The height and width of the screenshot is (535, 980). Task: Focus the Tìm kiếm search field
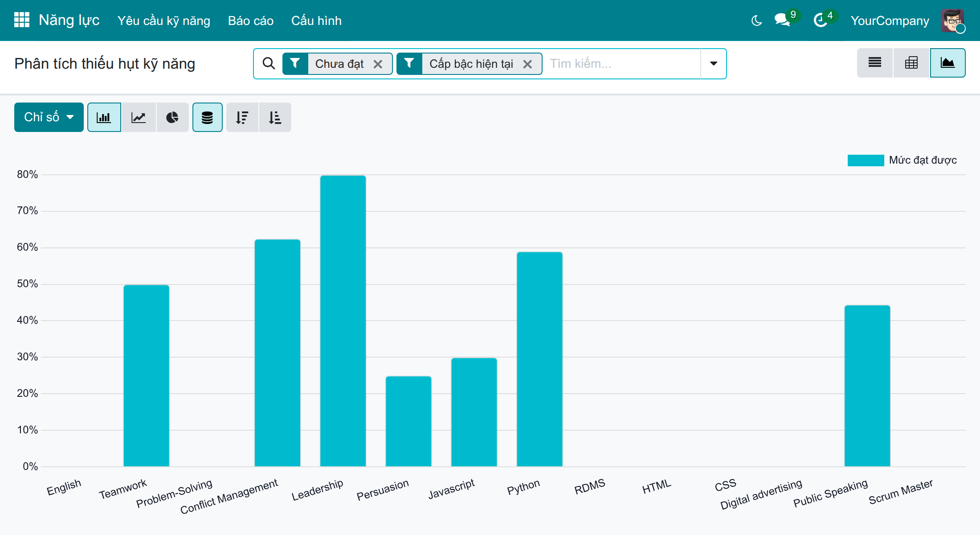coord(623,64)
